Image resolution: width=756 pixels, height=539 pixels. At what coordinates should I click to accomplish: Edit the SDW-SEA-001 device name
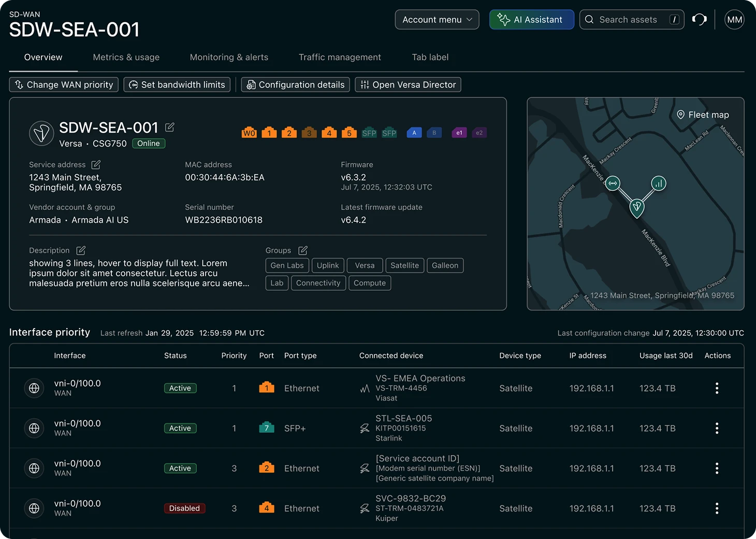coord(169,127)
